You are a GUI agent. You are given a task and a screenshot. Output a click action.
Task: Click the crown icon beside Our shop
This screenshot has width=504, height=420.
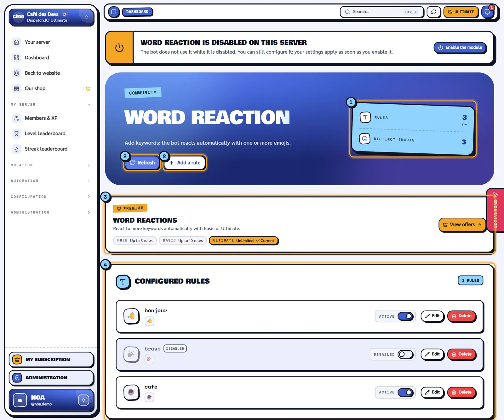tap(88, 89)
